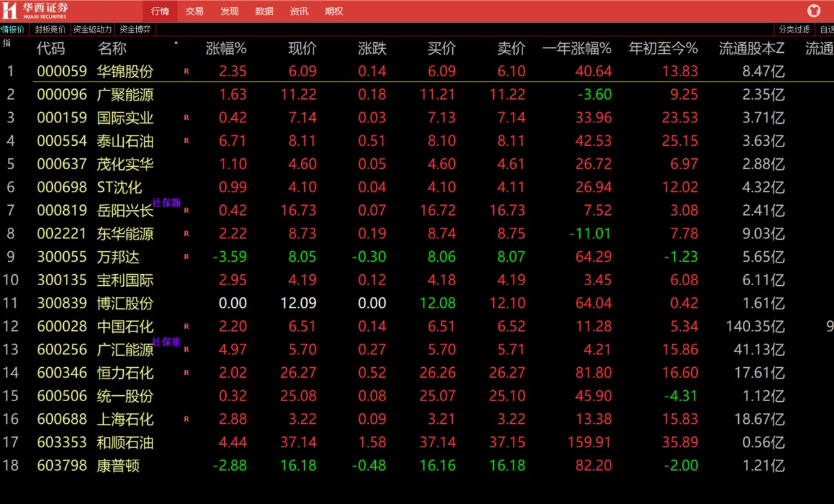Click the 社保重 tag on 广汇能源

point(167,343)
